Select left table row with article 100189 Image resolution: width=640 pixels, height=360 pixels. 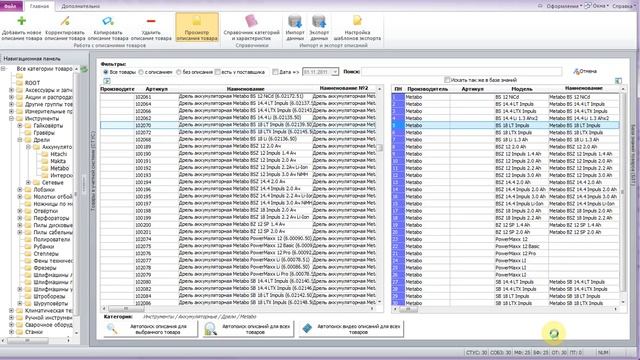click(238, 146)
